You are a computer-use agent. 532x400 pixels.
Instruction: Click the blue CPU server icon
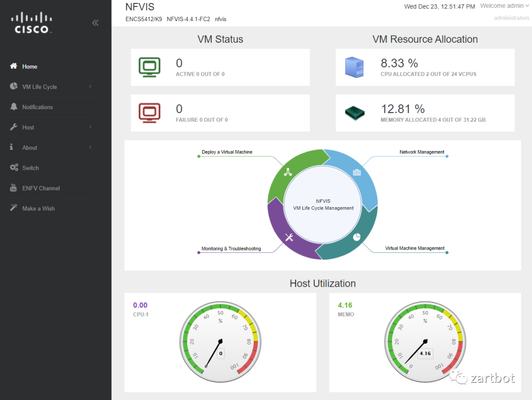(x=354, y=67)
